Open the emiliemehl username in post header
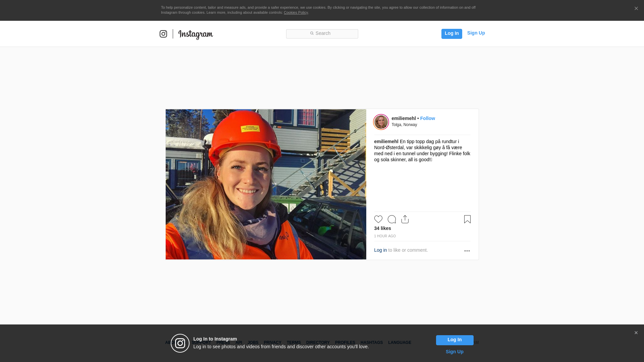The height and width of the screenshot is (362, 644). point(404,118)
